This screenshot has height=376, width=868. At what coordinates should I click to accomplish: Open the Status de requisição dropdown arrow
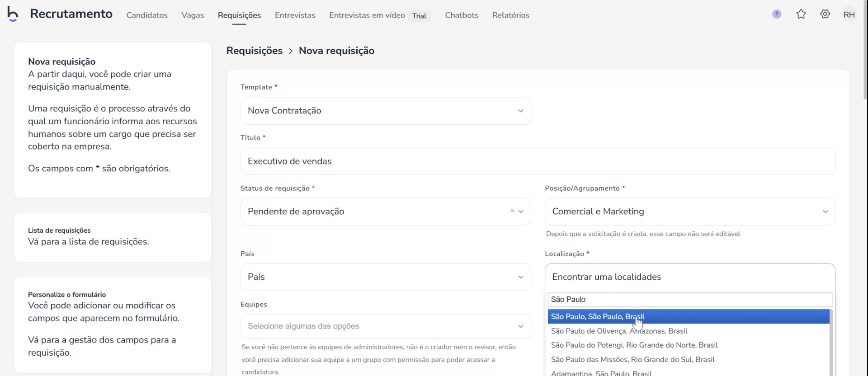tap(521, 211)
